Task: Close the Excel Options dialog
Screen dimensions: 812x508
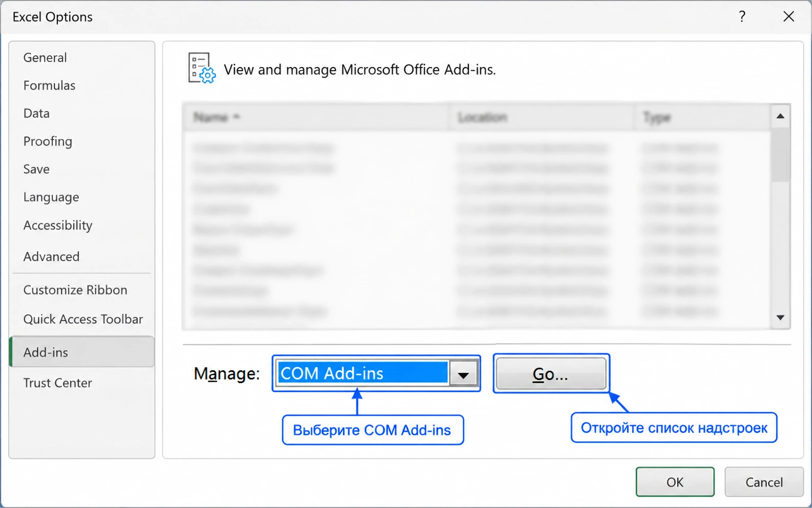Action: [x=788, y=17]
